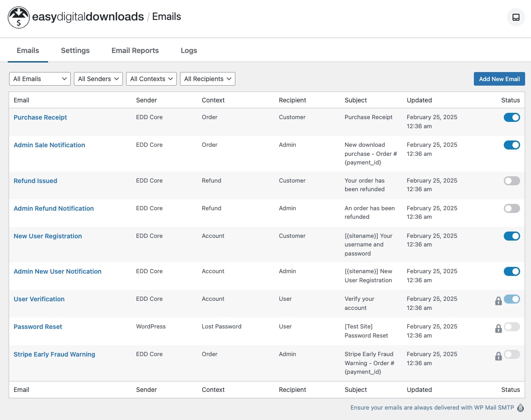This screenshot has width=531, height=420.
Task: Click the lock icon on Password Reset row
Action: tap(498, 328)
